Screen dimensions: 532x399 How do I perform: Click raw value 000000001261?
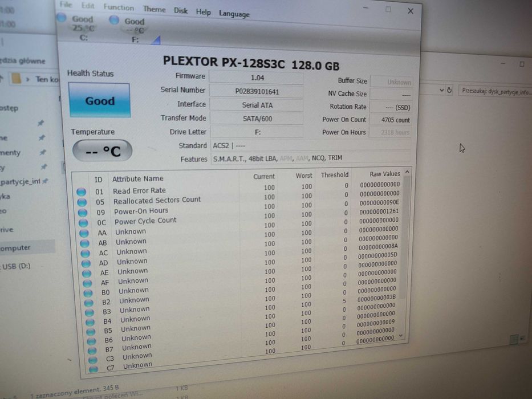379,211
